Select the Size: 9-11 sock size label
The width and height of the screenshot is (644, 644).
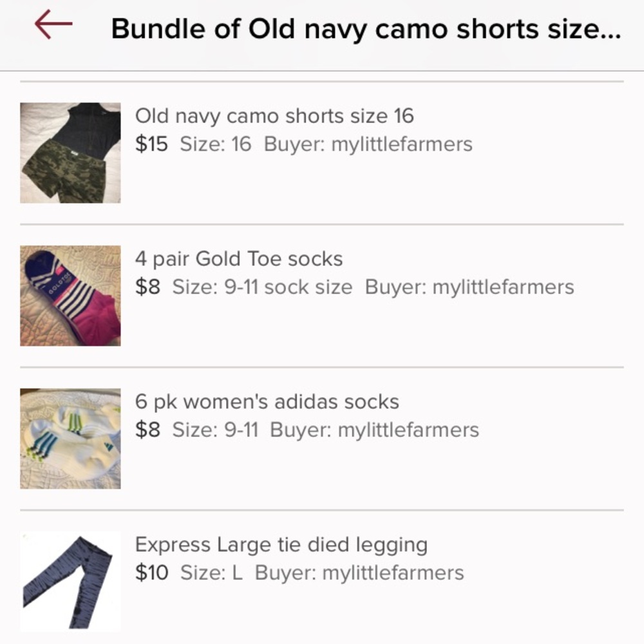point(263,288)
